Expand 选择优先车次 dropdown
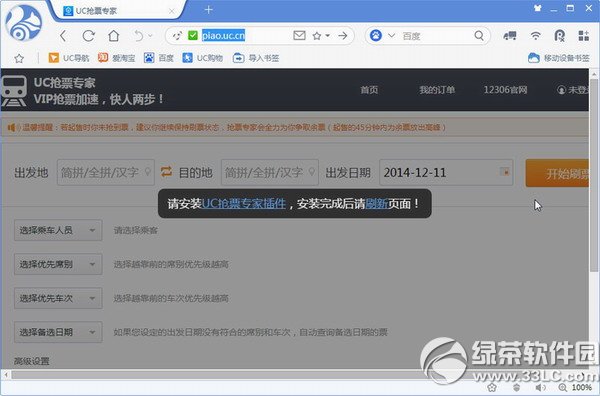The width and height of the screenshot is (600, 396). [x=58, y=298]
